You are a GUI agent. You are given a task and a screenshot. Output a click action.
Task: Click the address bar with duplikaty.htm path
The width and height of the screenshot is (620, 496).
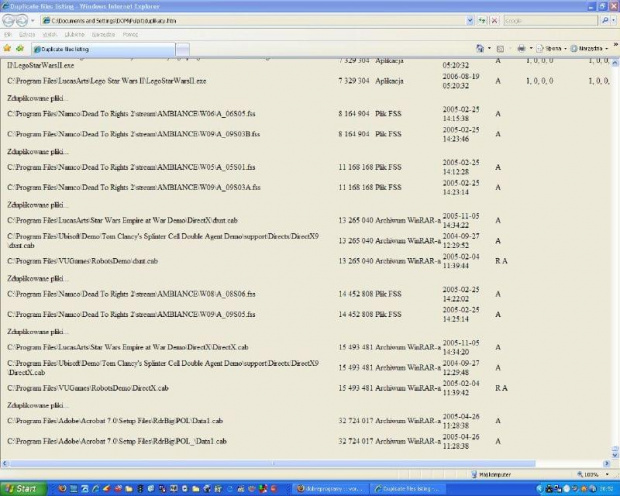(x=253, y=21)
